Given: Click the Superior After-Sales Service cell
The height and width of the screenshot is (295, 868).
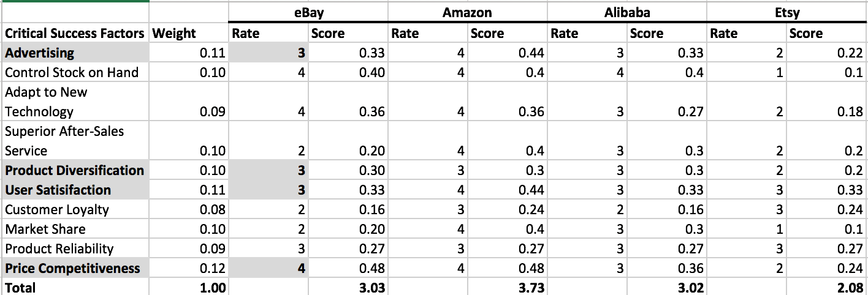Looking at the screenshot, I should pos(75,141).
